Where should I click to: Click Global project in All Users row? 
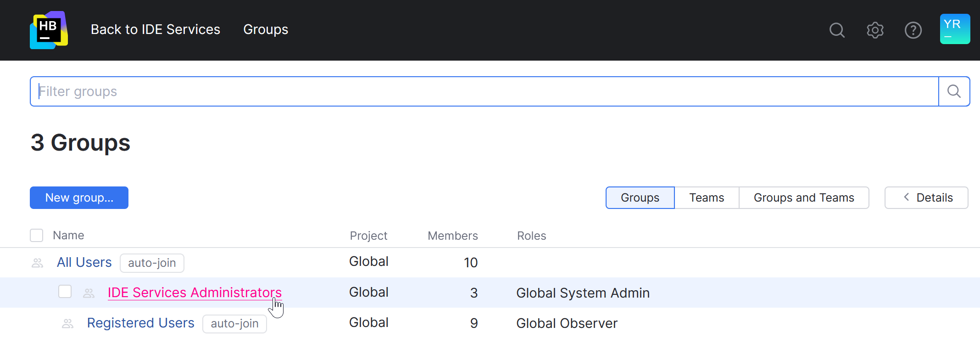click(369, 261)
